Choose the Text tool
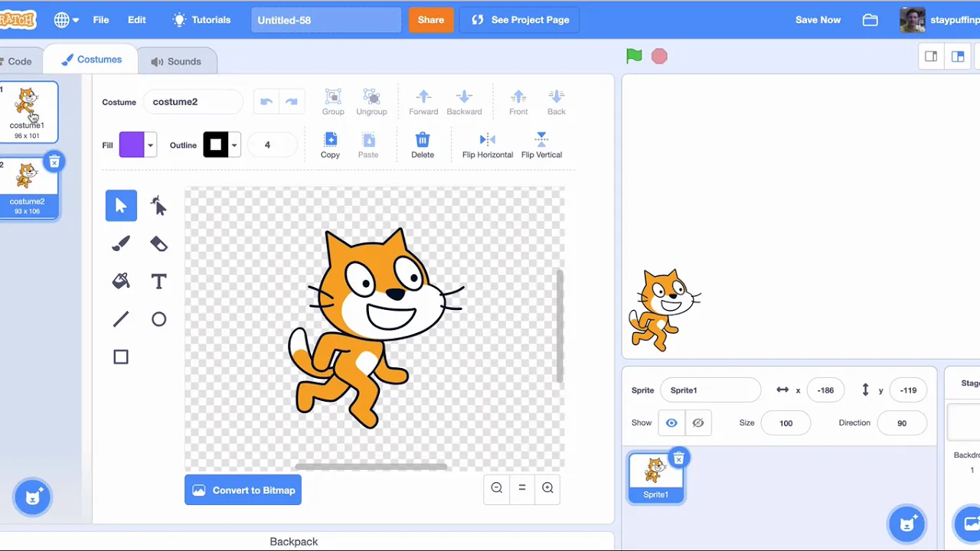 (158, 281)
